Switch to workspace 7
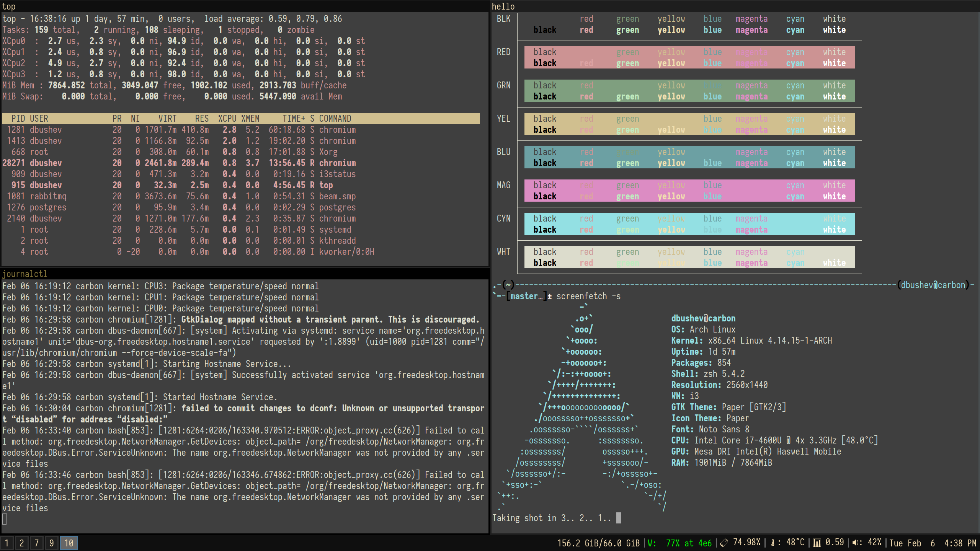Screen dimensions: 980x551 coord(37,543)
